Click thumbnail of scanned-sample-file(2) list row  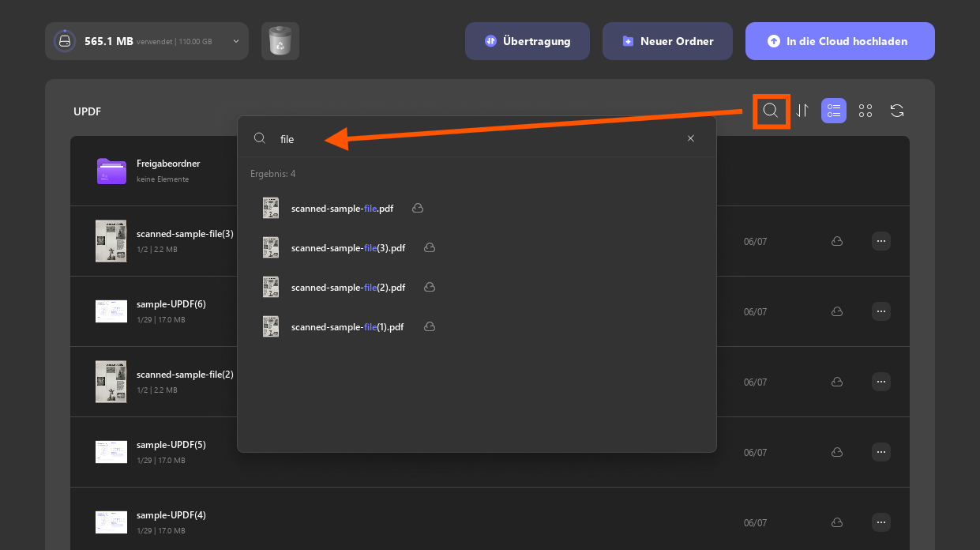coord(111,382)
